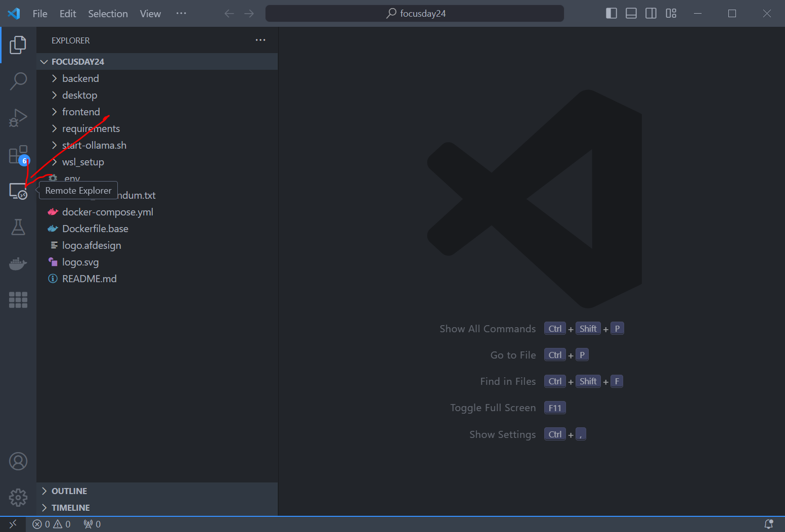Expand the desktop folder

point(157,95)
